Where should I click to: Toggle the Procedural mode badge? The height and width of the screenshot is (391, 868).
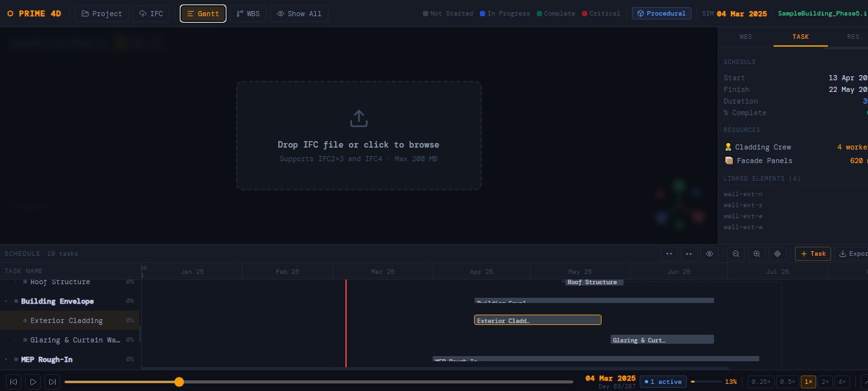coord(662,14)
